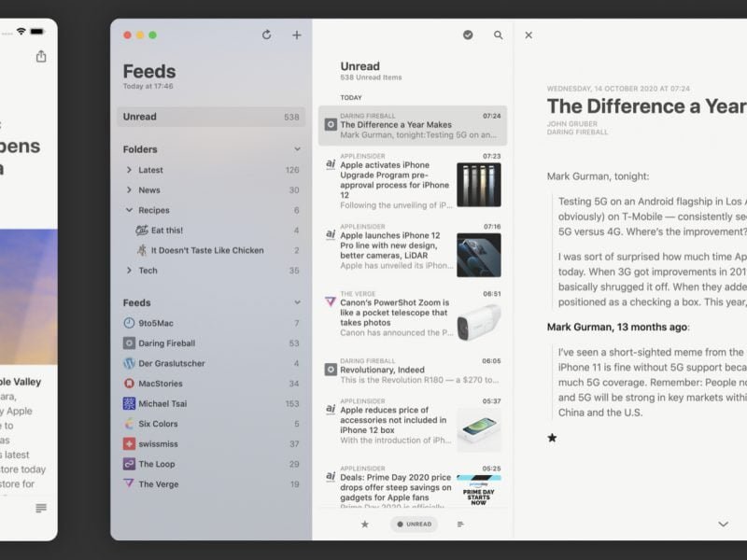The width and height of the screenshot is (747, 560).
Task: Click the WordPress icon beside Der Graslutscher
Action: [127, 363]
